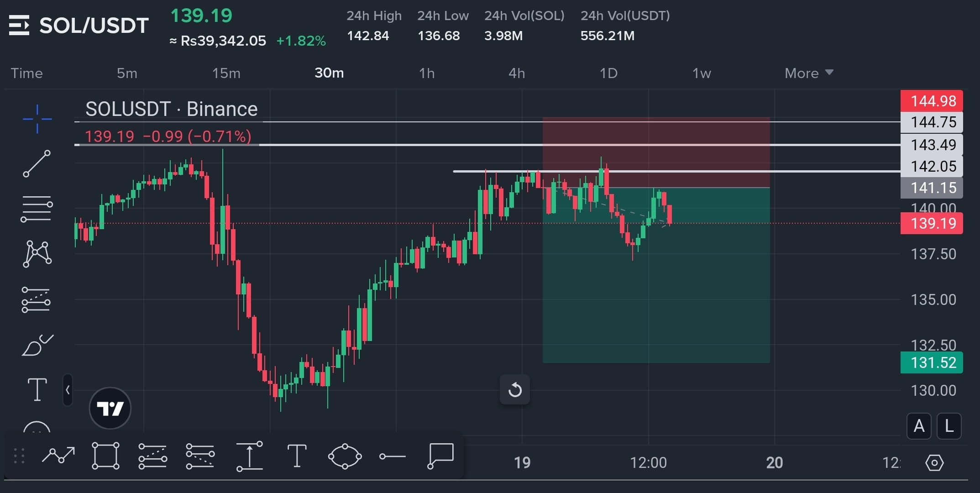The height and width of the screenshot is (493, 980).
Task: Switch to the 1D timeframe
Action: pyautogui.click(x=608, y=73)
